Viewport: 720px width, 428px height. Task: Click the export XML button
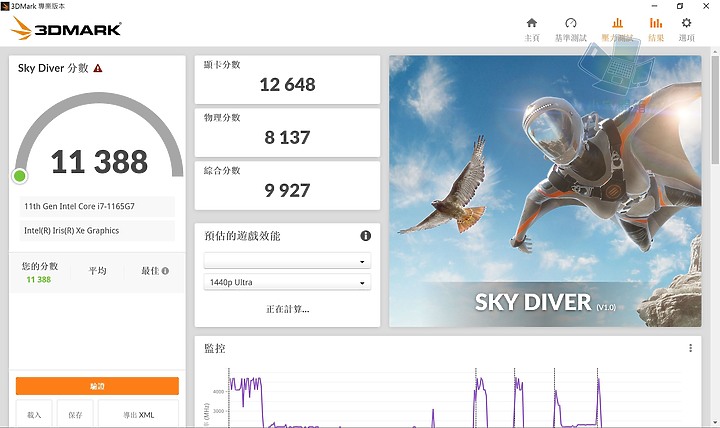[138, 414]
